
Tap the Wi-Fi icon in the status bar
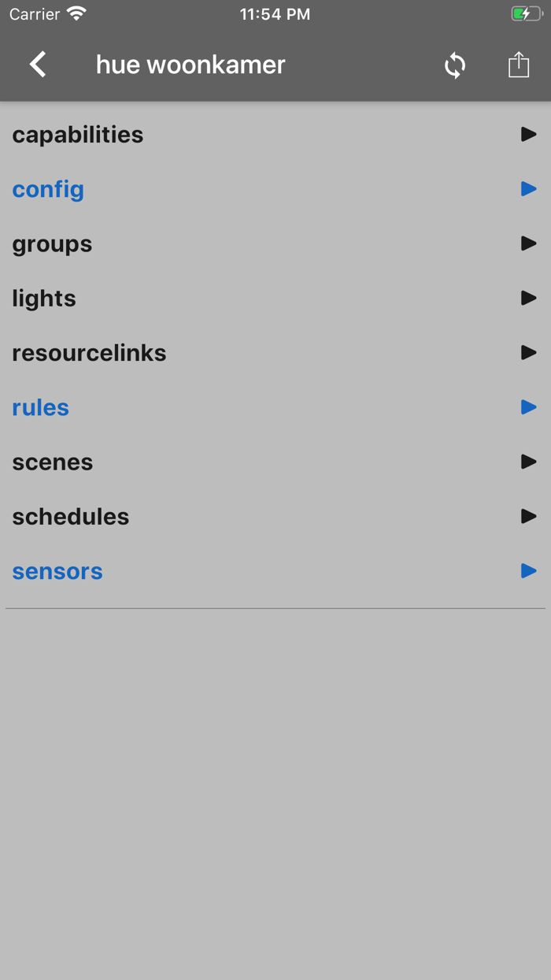(x=75, y=13)
